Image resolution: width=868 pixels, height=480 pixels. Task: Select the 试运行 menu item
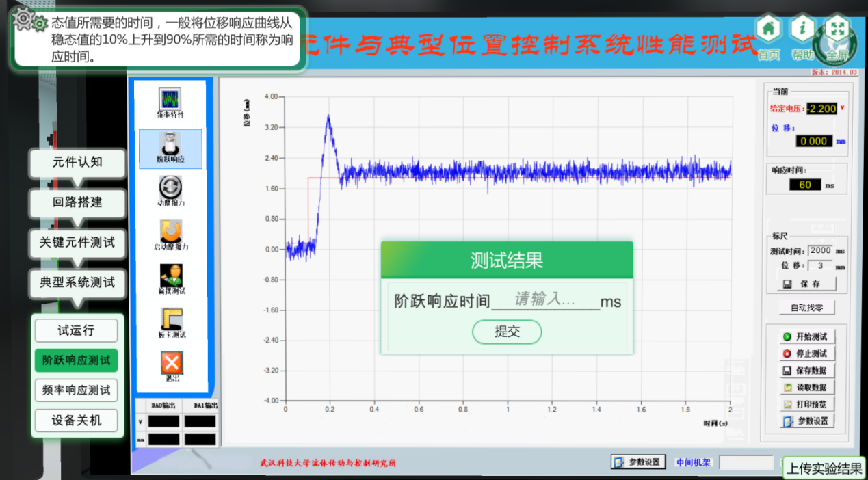pos(76,330)
